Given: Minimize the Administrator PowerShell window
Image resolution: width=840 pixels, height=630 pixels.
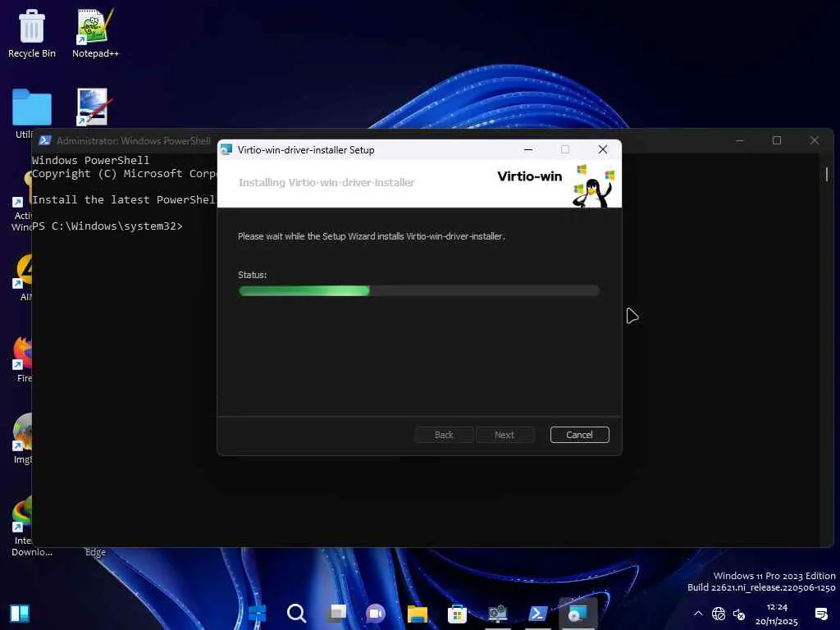Looking at the screenshot, I should click(739, 140).
